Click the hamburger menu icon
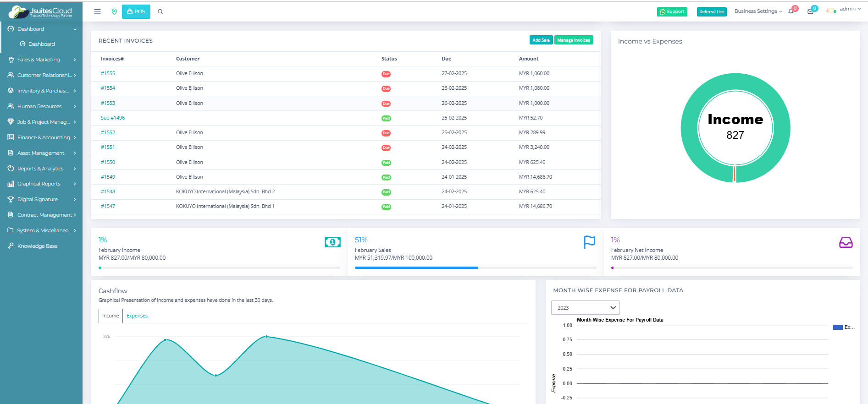Viewport: 868px width, 404px height. (97, 11)
